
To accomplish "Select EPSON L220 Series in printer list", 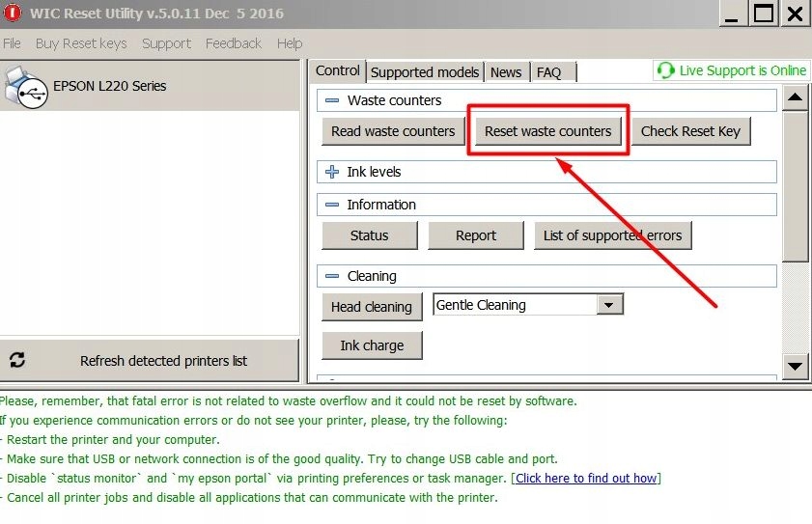I will [150, 86].
